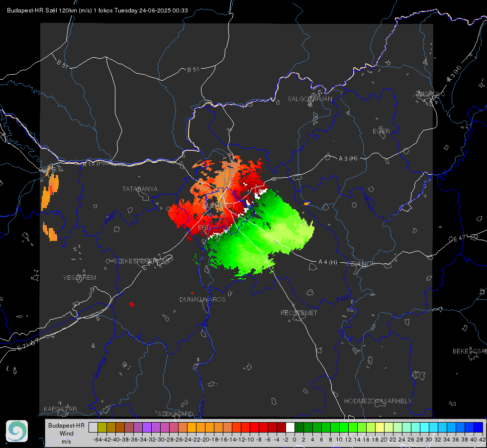
Task: Click the SZOLNOK city label
Action: pos(361,264)
